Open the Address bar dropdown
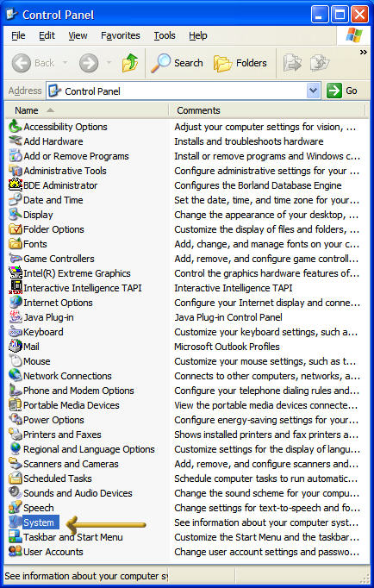 pyautogui.click(x=314, y=91)
